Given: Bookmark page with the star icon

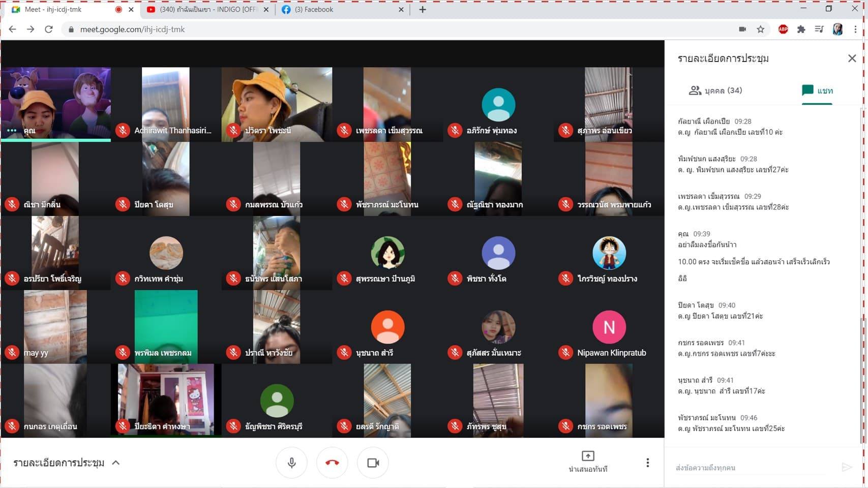Looking at the screenshot, I should pyautogui.click(x=761, y=29).
